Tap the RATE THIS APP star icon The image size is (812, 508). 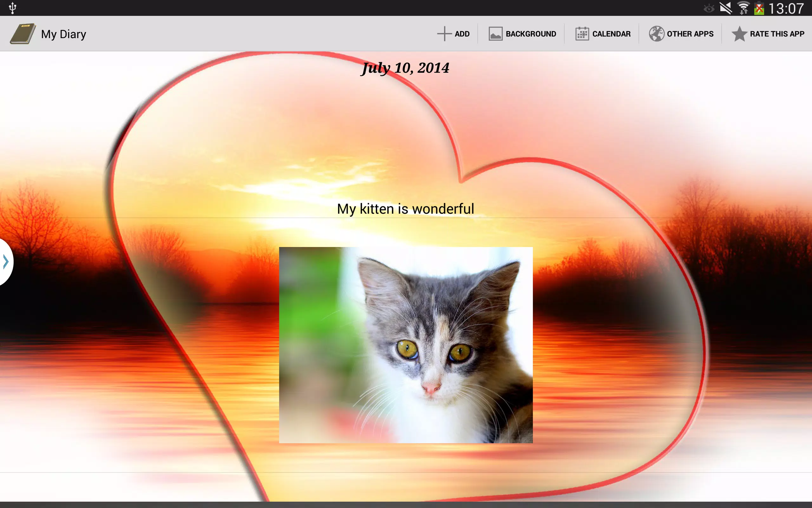pos(739,34)
